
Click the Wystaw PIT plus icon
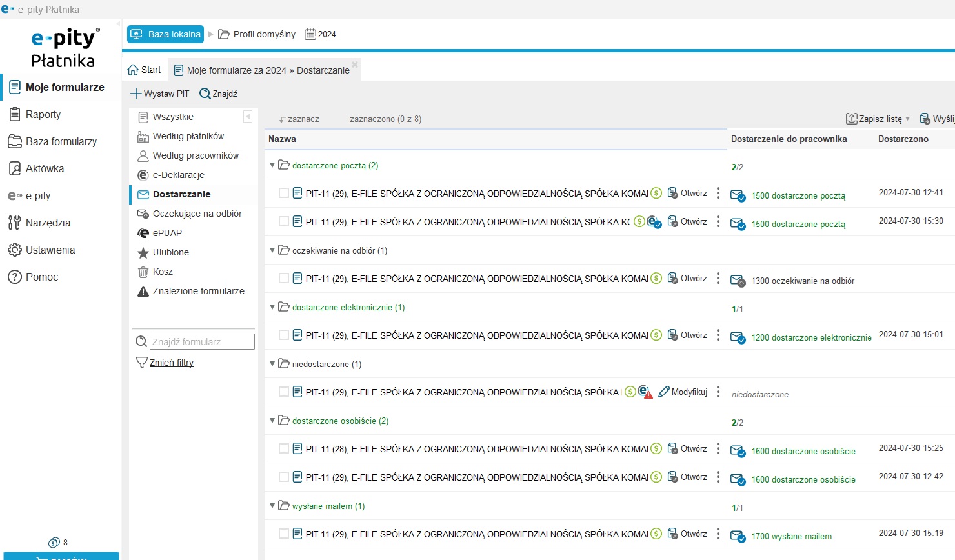(136, 94)
